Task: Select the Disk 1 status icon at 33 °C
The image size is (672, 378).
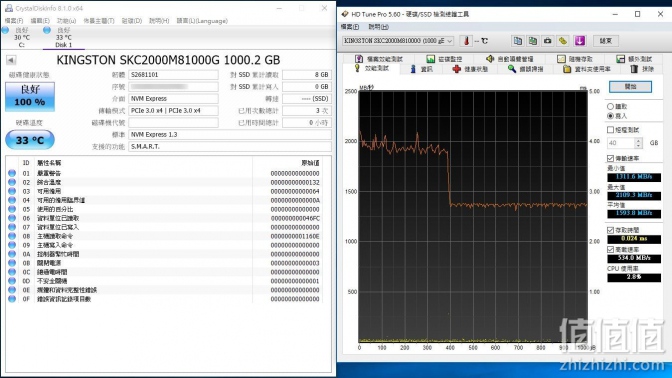Action: (47, 30)
